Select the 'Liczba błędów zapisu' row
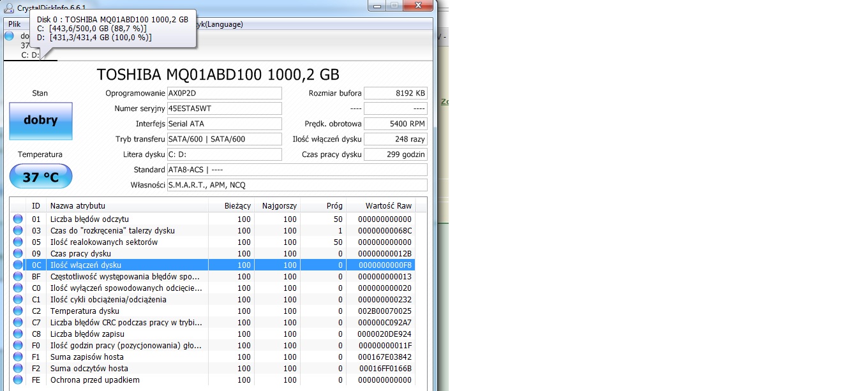Image resolution: width=868 pixels, height=391 pixels. click(x=213, y=334)
